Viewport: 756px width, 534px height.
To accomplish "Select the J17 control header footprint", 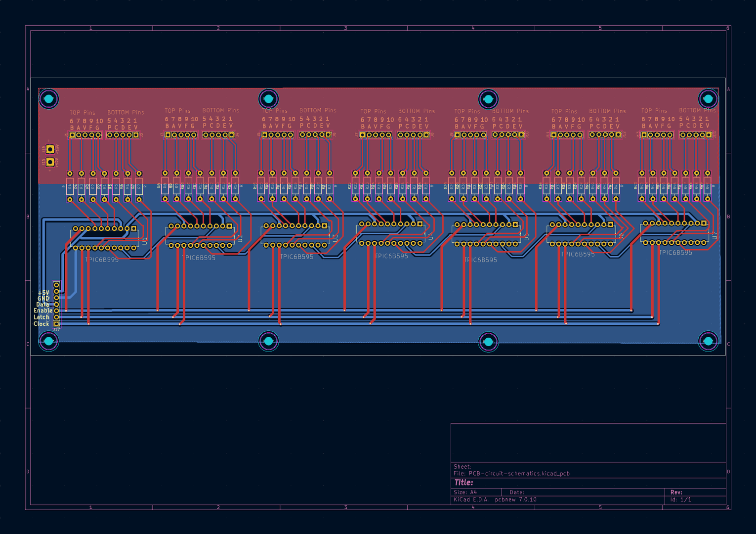I will 56,304.
